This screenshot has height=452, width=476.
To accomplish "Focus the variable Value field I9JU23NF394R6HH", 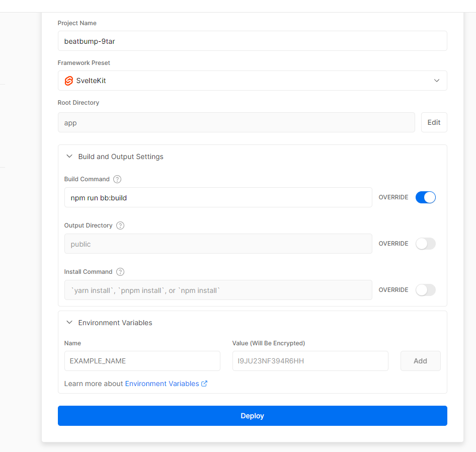I will (310, 361).
